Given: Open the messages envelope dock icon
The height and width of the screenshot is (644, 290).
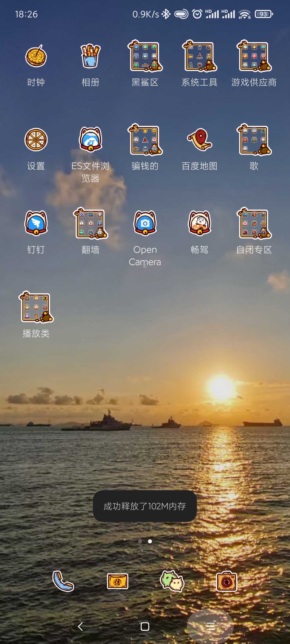Looking at the screenshot, I should pyautogui.click(x=118, y=581).
